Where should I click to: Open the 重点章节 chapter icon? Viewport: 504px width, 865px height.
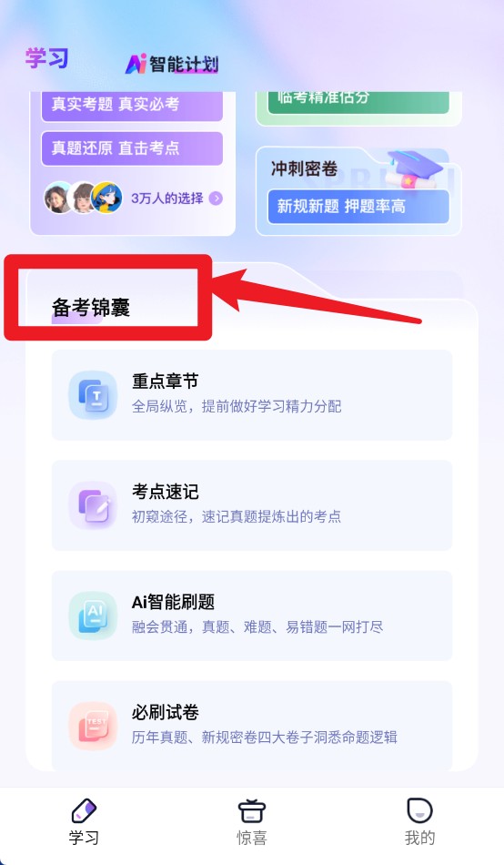tap(93, 395)
